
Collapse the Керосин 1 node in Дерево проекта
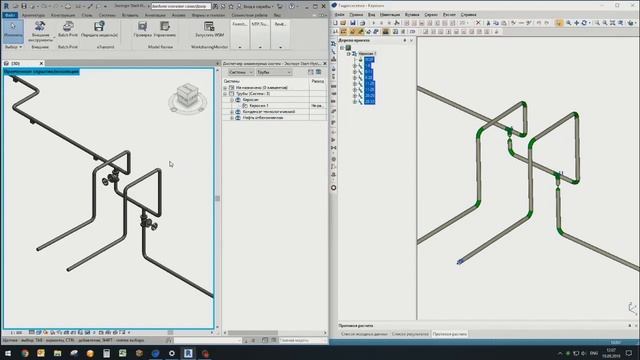[x=348, y=53]
